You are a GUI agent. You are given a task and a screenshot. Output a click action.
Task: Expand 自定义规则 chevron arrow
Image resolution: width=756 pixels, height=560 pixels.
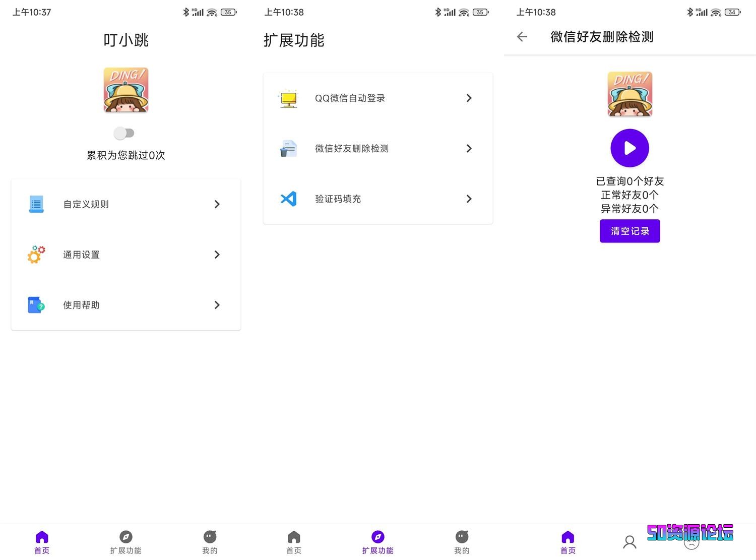pos(217,204)
